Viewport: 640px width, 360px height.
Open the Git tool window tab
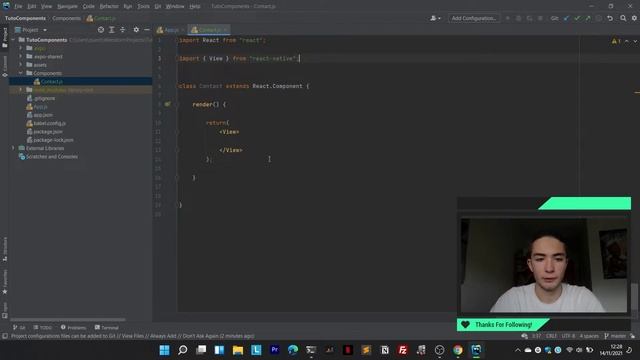point(19,328)
